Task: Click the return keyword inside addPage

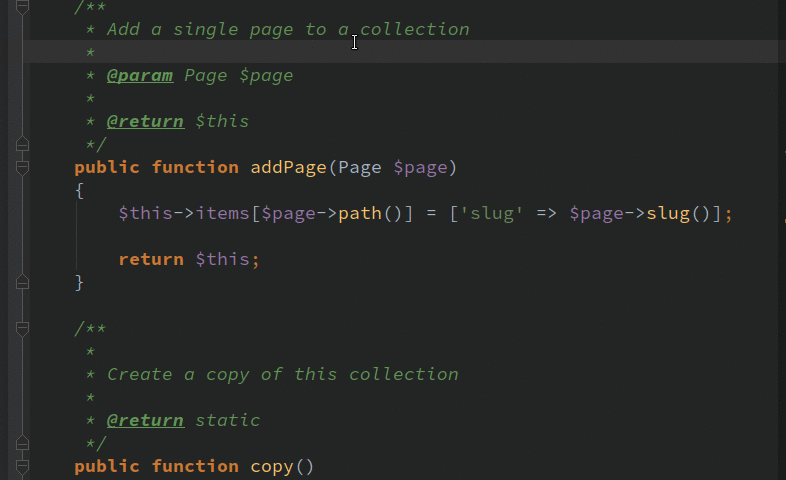Action: tap(151, 260)
